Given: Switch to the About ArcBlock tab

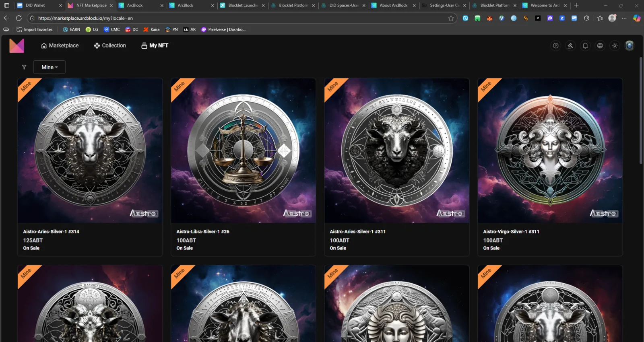Looking at the screenshot, I should 393,5.
